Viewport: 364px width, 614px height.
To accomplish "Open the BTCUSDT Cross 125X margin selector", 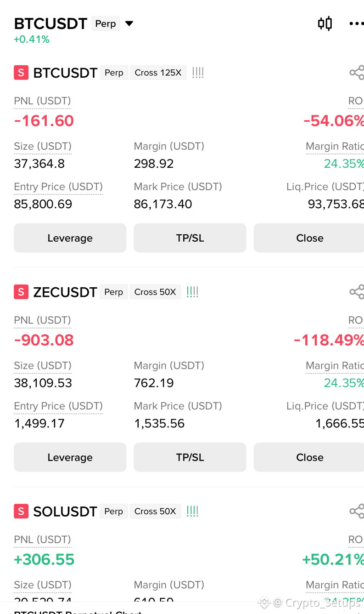I will click(158, 73).
